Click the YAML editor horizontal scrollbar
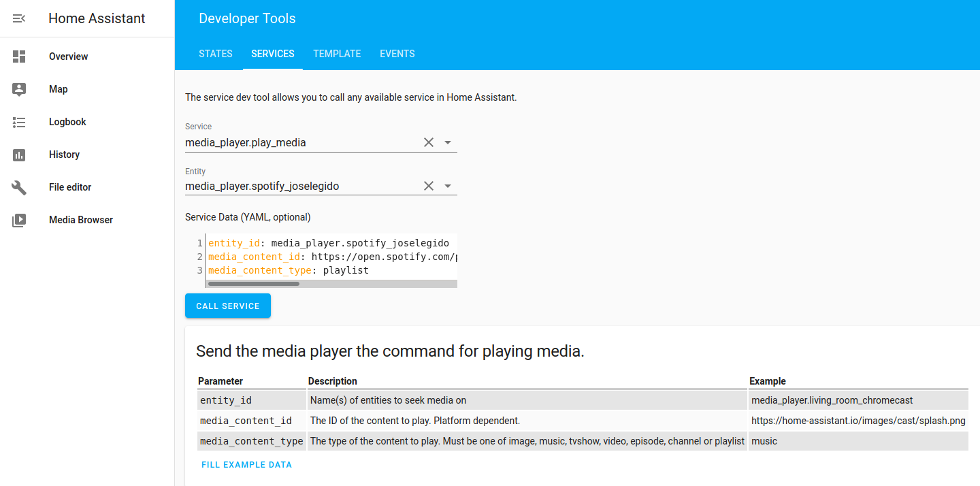 (254, 284)
